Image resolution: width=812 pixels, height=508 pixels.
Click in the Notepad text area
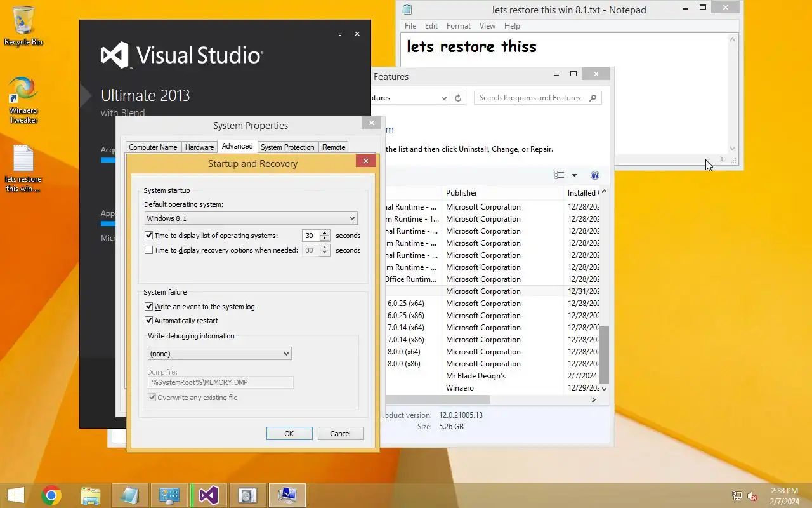tap(565, 93)
